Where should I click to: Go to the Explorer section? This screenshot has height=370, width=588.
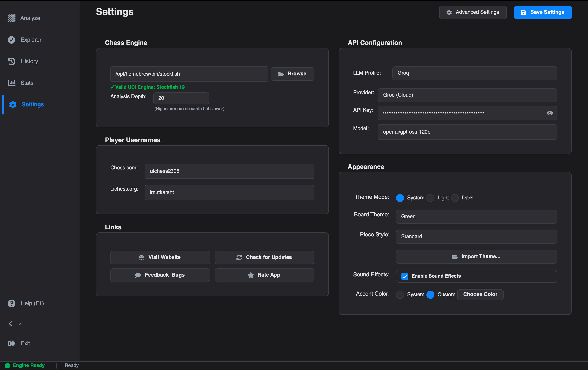[31, 40]
